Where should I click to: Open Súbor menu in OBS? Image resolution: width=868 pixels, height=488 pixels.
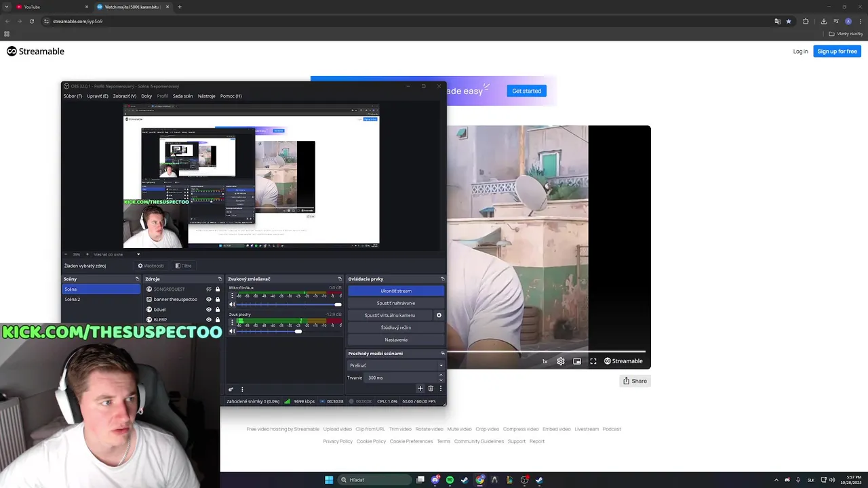pyautogui.click(x=73, y=96)
